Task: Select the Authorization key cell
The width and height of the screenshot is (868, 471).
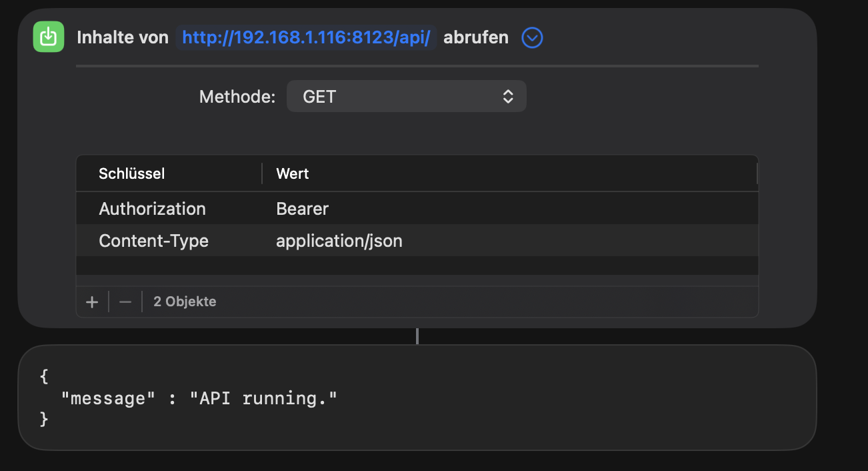Action: point(152,209)
